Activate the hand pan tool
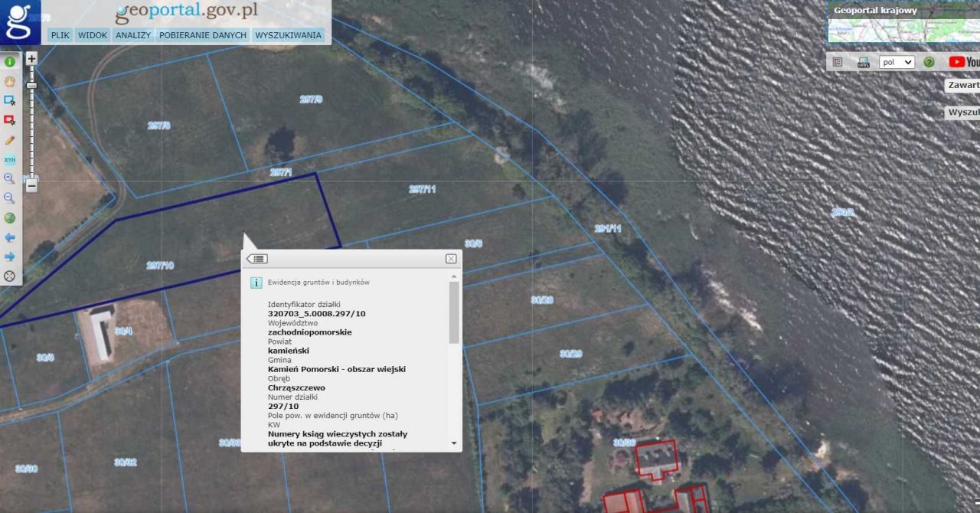This screenshot has width=980, height=513. pyautogui.click(x=10, y=81)
